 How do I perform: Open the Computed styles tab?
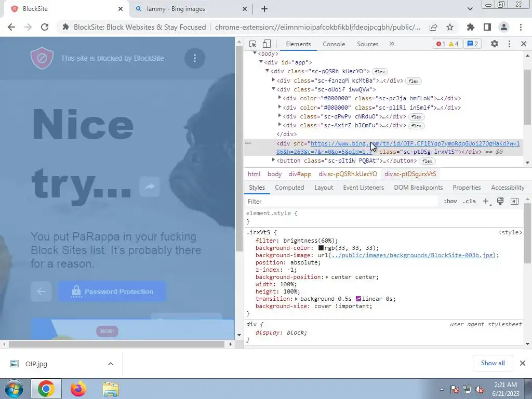(289, 188)
